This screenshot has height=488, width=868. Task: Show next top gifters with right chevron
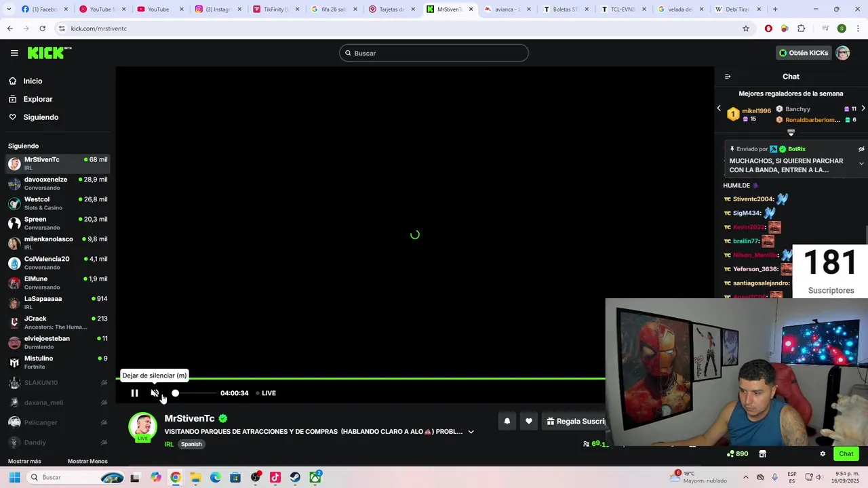(x=863, y=108)
